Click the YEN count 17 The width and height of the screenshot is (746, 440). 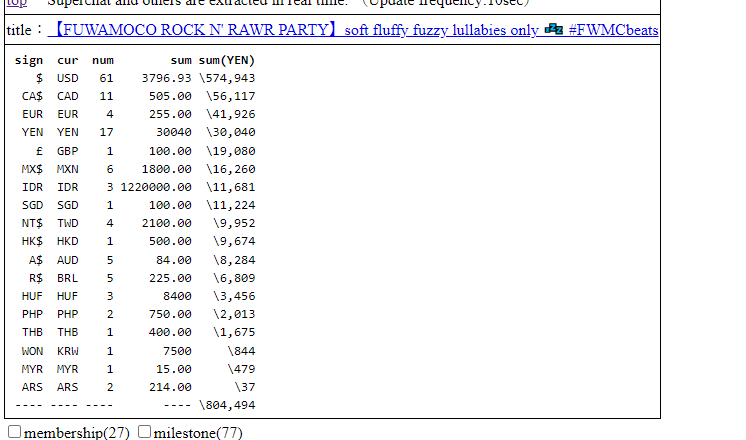[106, 132]
